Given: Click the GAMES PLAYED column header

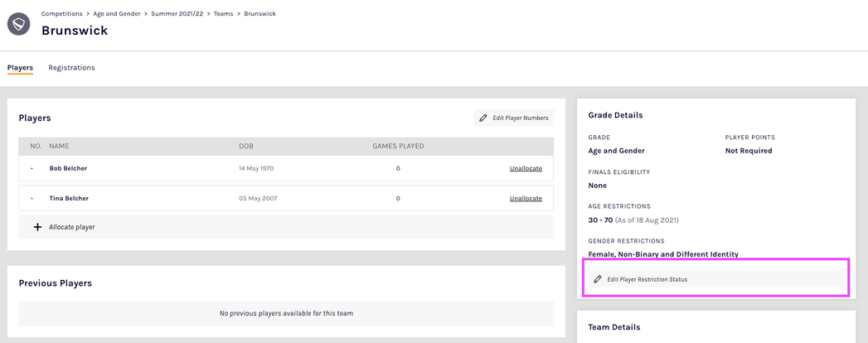Looking at the screenshot, I should point(398,146).
